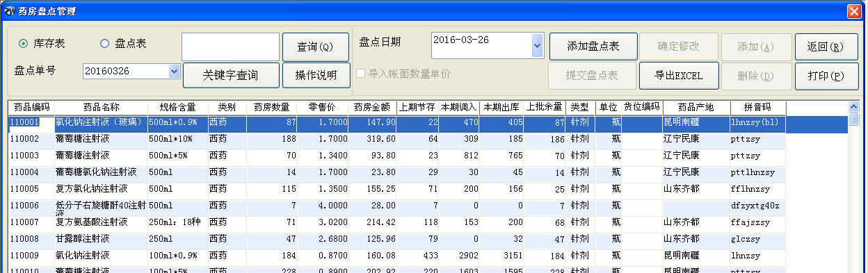
Task: Click the scrollbar up arrow
Action: coord(854,107)
